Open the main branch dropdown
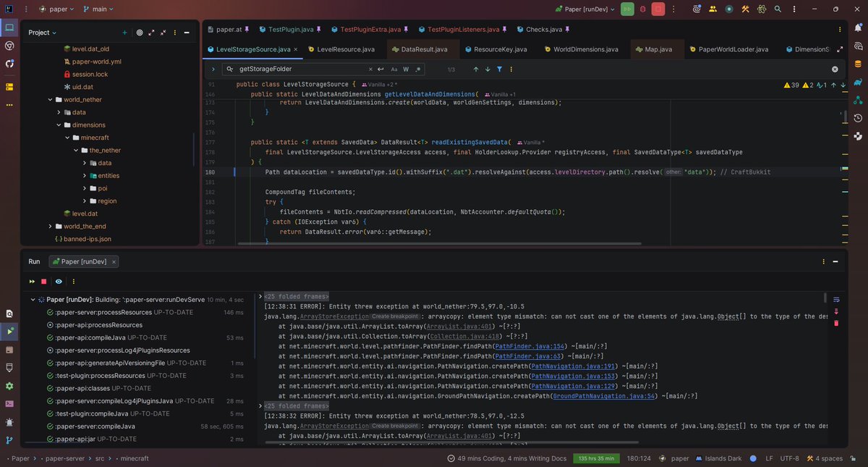 (x=99, y=9)
